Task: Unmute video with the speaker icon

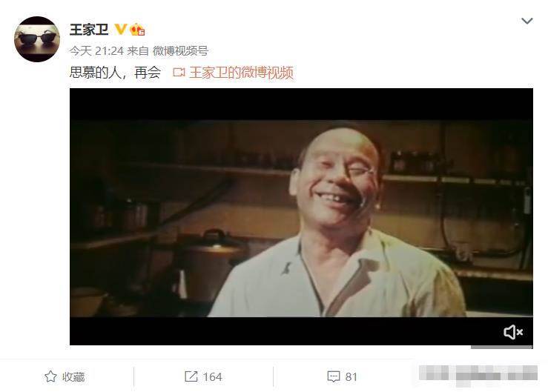Action: click(x=513, y=332)
